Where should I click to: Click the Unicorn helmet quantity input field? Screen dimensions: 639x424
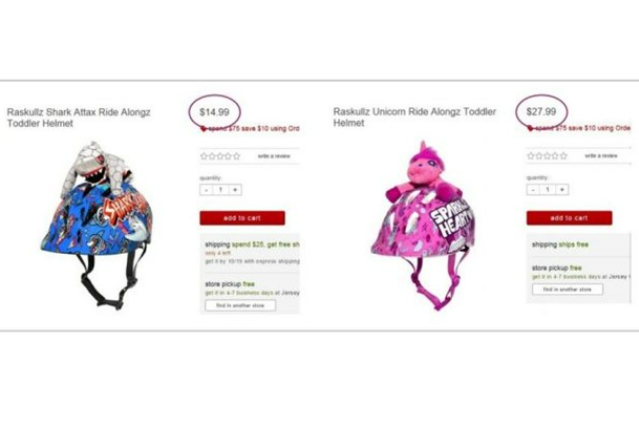coord(548,190)
